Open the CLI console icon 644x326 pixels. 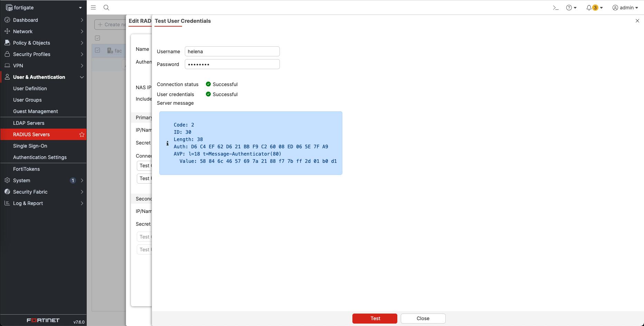click(556, 8)
